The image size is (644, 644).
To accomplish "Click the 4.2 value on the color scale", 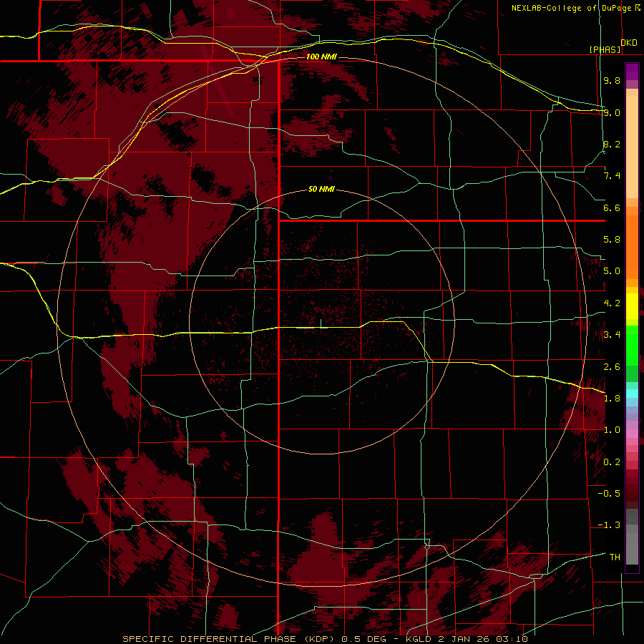I will (612, 303).
